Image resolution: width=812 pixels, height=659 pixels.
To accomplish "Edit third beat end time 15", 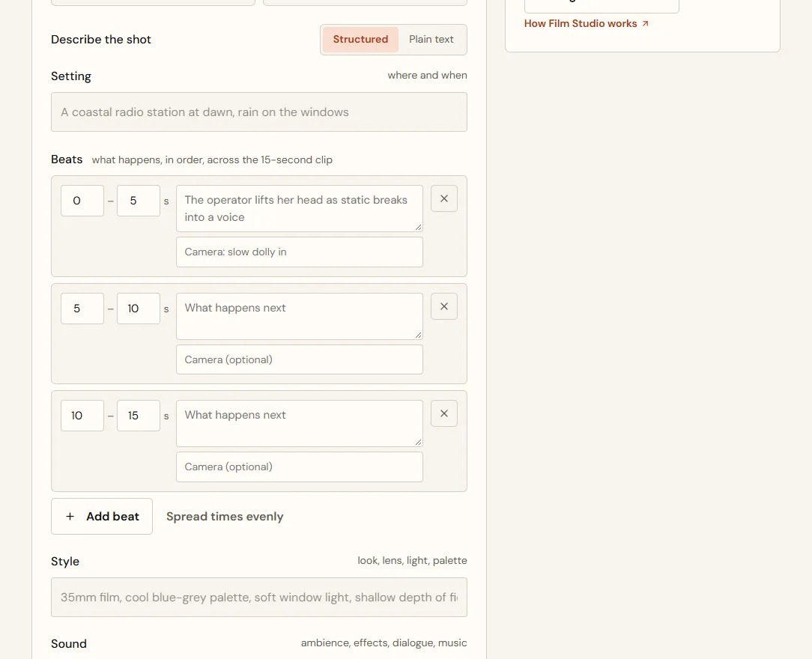I will point(139,416).
